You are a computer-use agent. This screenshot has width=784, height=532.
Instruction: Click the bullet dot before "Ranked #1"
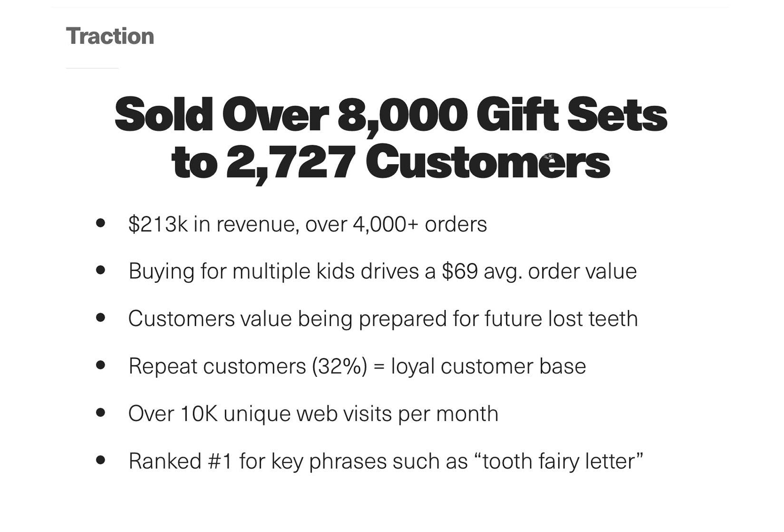tap(100, 460)
